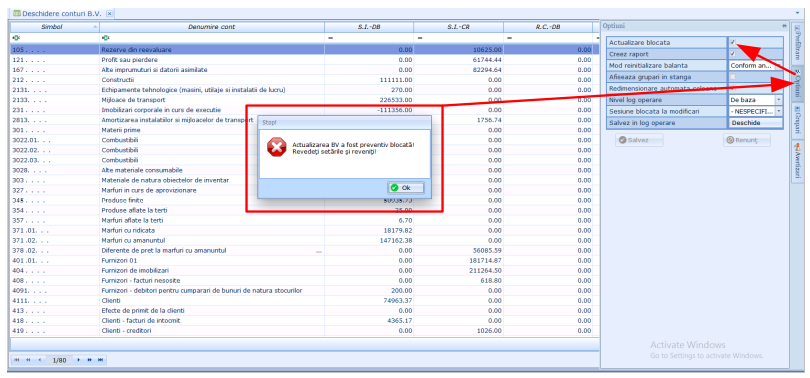Select row Mijloace de transport

[x=304, y=100]
